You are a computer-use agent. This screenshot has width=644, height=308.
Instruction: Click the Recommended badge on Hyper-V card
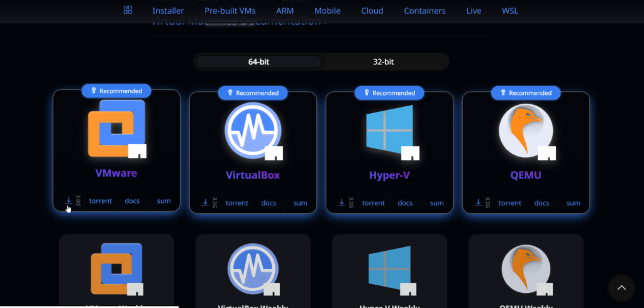click(389, 93)
